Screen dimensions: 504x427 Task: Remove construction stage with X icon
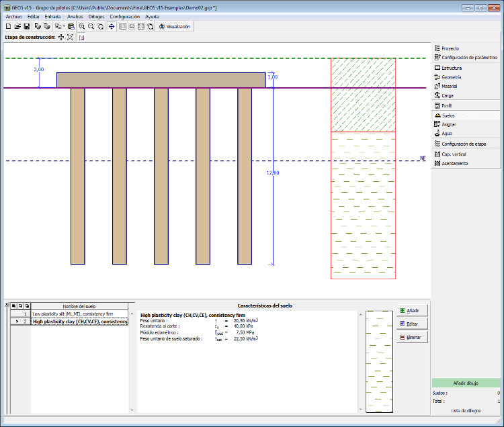[x=70, y=38]
